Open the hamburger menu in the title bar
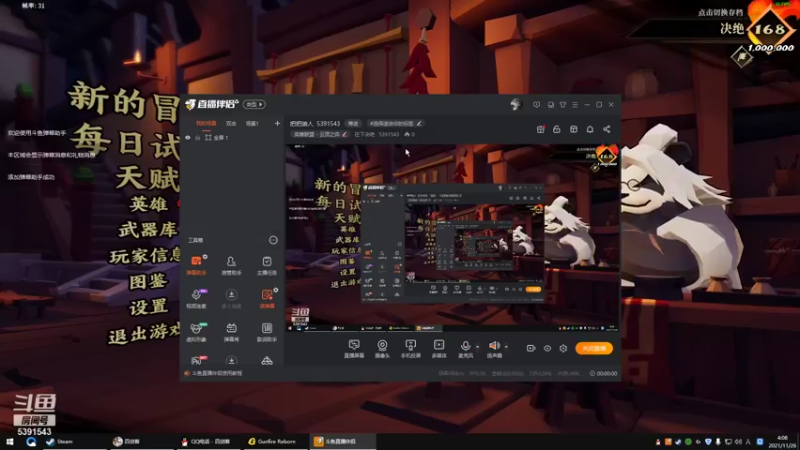The height and width of the screenshot is (450, 800). 575,105
